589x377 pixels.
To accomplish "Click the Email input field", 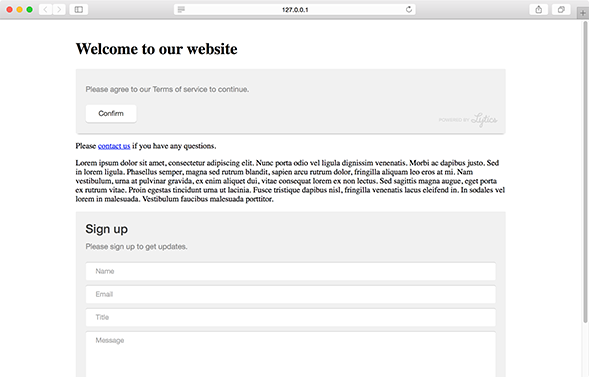I will click(290, 294).
